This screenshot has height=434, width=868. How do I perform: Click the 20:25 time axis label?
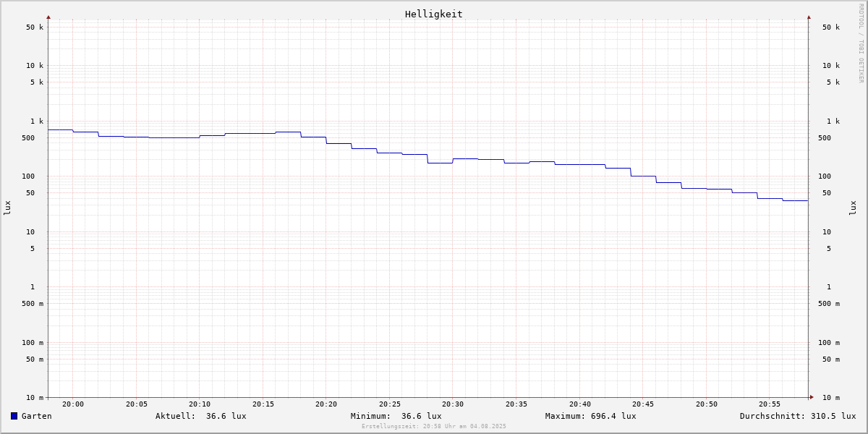(390, 404)
